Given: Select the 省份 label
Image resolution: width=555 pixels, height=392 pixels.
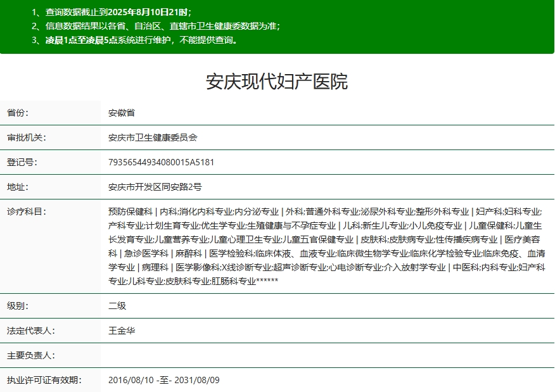Looking at the screenshot, I should [18, 113].
